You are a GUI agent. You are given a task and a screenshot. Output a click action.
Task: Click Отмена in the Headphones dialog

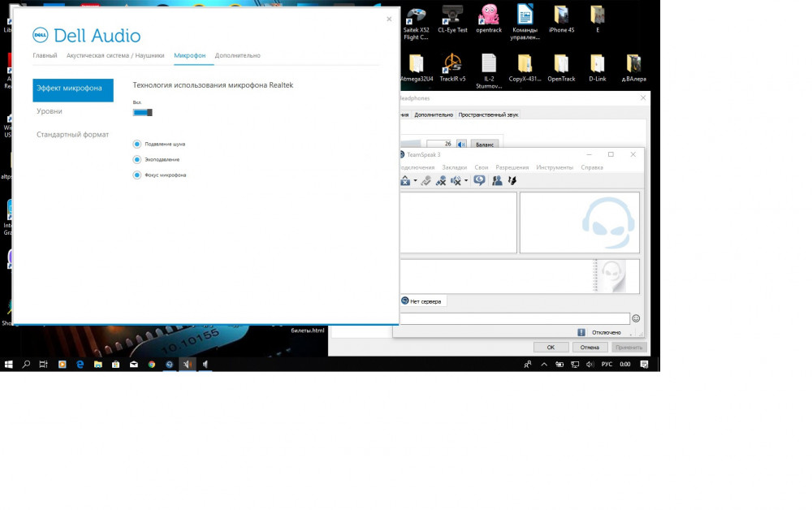[x=590, y=348]
